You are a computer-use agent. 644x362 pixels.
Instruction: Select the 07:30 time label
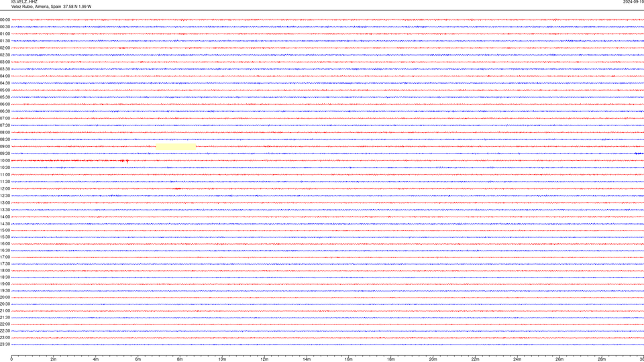click(x=5, y=125)
